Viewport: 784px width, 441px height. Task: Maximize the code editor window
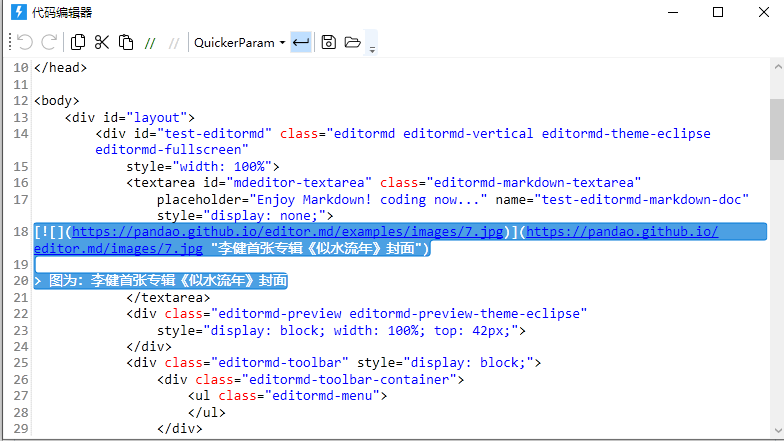coord(718,12)
